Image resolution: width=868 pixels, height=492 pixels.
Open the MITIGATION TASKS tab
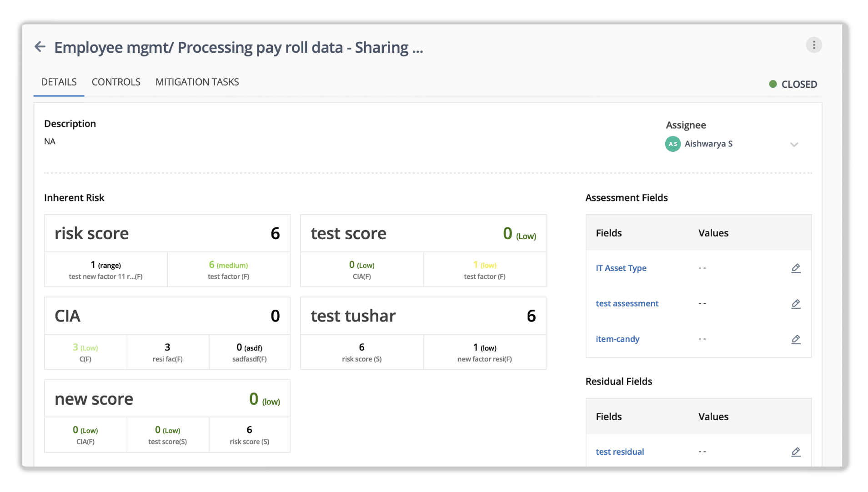coord(197,82)
